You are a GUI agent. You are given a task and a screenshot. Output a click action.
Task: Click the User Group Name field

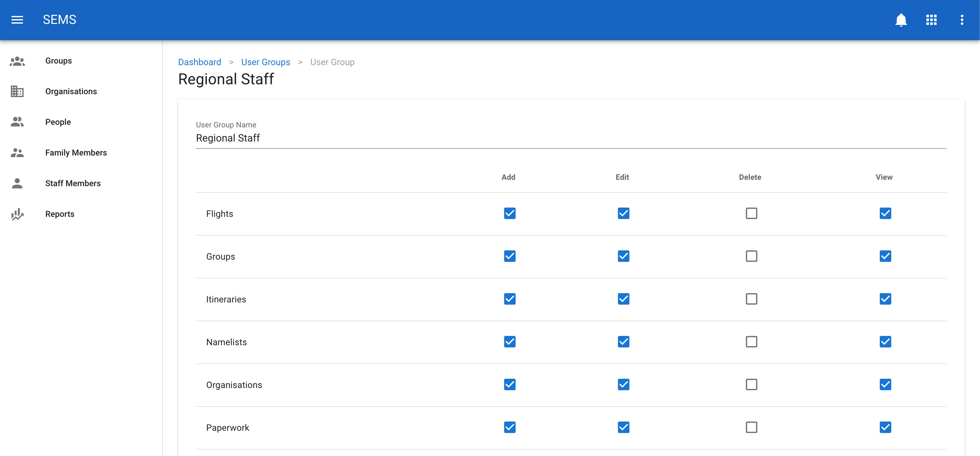coord(571,138)
